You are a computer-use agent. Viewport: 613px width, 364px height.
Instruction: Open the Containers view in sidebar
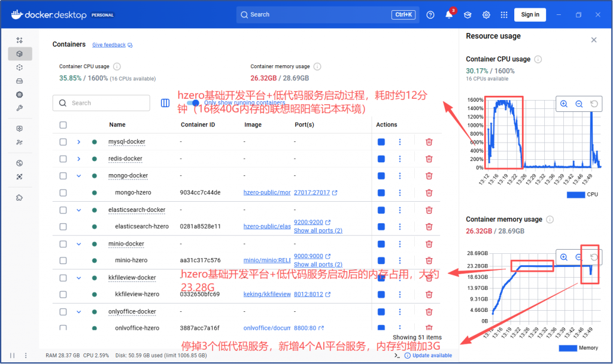(20, 54)
